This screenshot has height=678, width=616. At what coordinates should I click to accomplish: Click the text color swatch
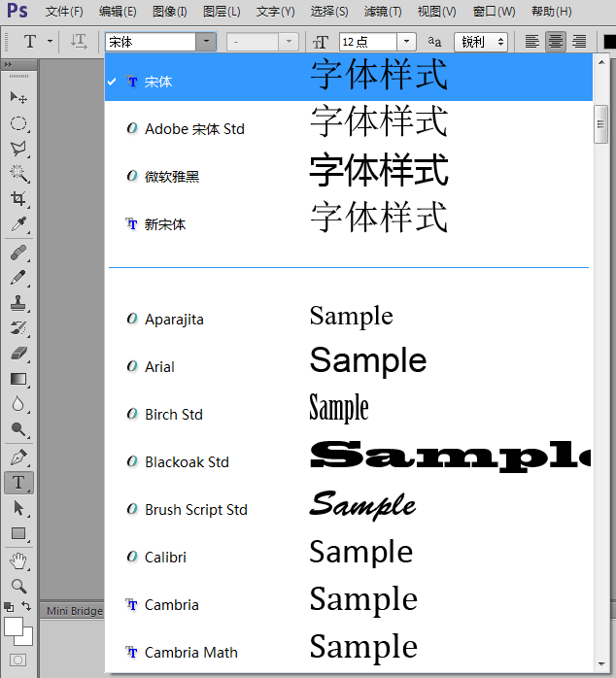coord(609,42)
